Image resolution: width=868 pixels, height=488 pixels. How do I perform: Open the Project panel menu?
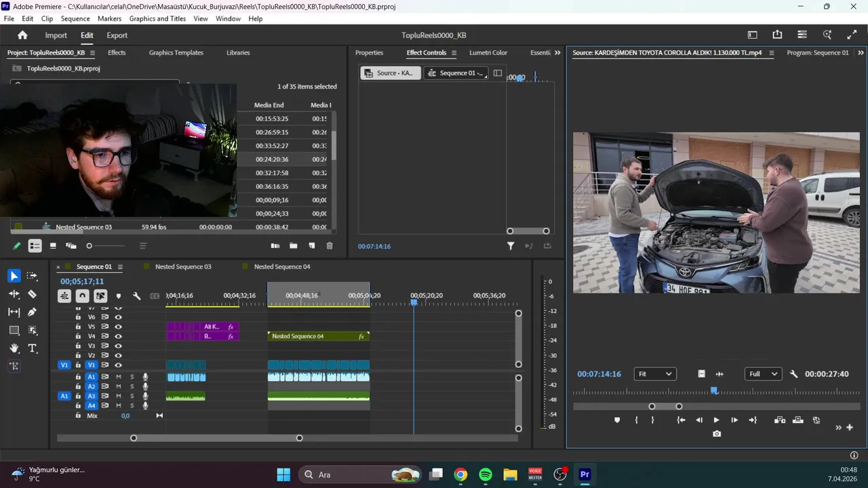coord(92,53)
